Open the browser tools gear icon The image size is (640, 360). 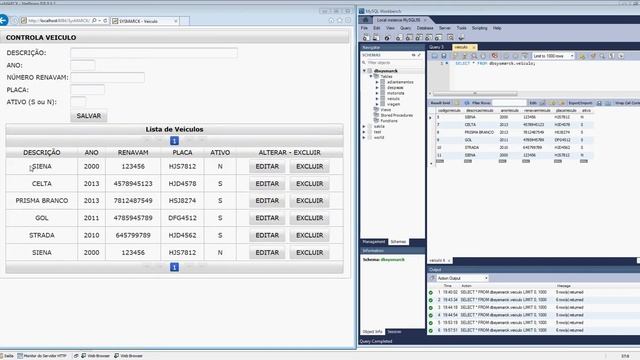pos(348,20)
